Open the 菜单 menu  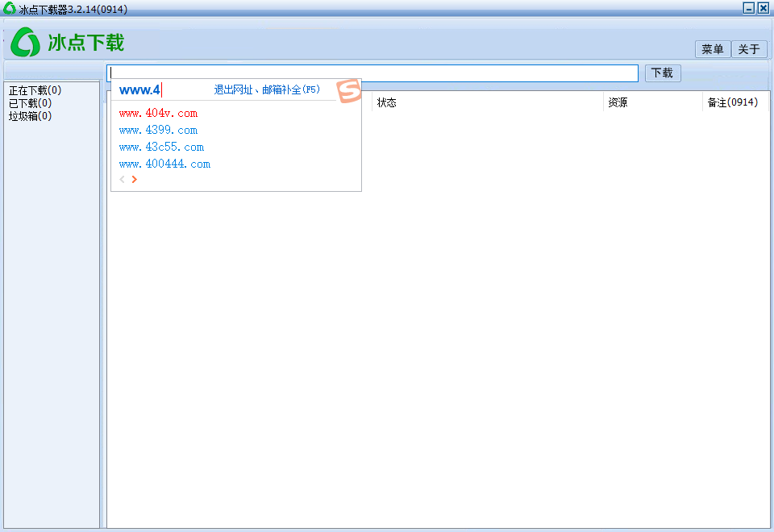click(x=712, y=49)
